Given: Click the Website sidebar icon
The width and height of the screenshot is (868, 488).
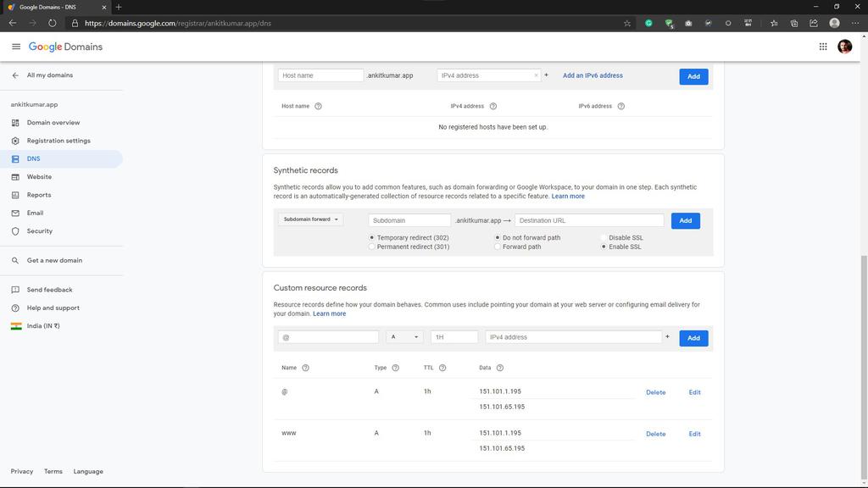Looking at the screenshot, I should 15,177.
